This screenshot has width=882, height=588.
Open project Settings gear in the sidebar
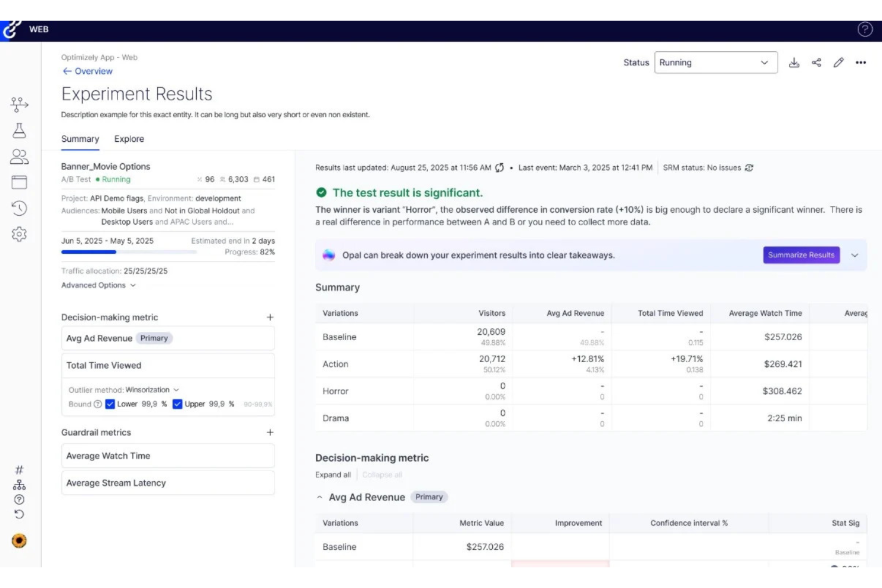20,234
